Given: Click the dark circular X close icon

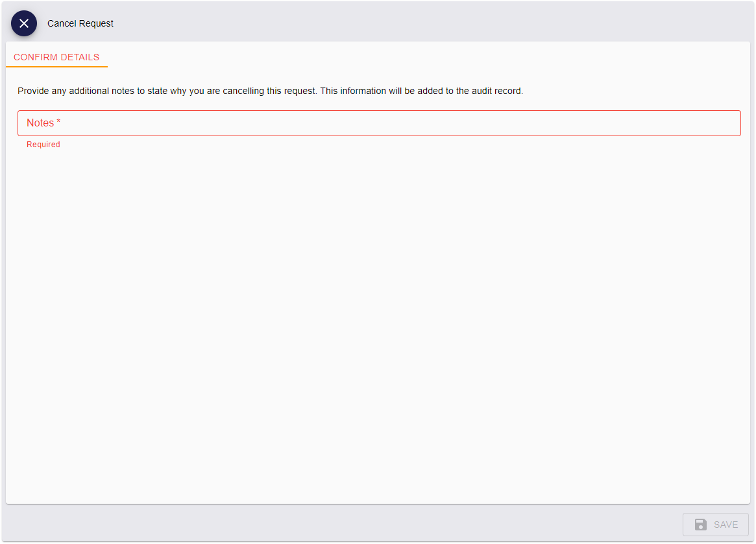Looking at the screenshot, I should pos(24,23).
